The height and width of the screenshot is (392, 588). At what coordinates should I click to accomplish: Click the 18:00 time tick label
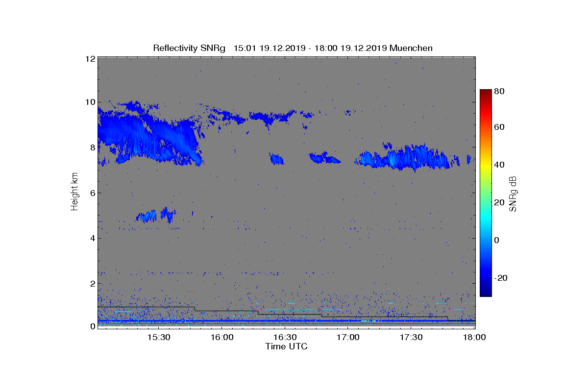coord(474,338)
